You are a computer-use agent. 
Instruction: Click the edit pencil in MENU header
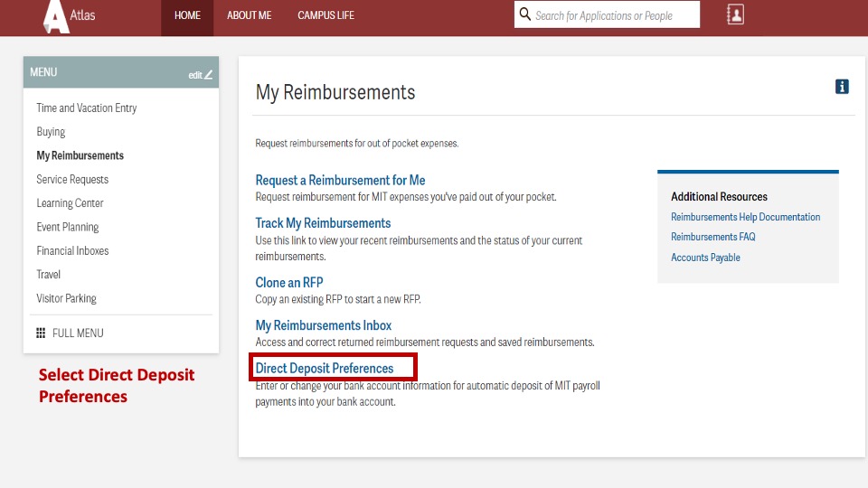208,75
